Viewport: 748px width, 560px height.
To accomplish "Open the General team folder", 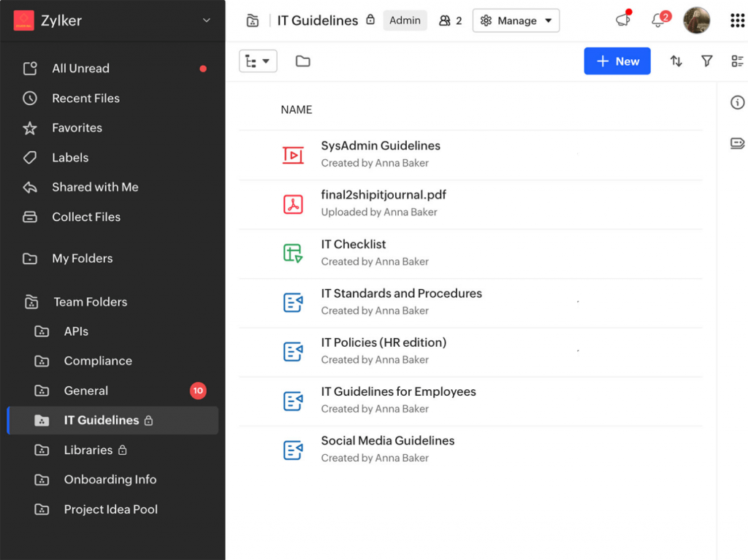I will pyautogui.click(x=85, y=391).
